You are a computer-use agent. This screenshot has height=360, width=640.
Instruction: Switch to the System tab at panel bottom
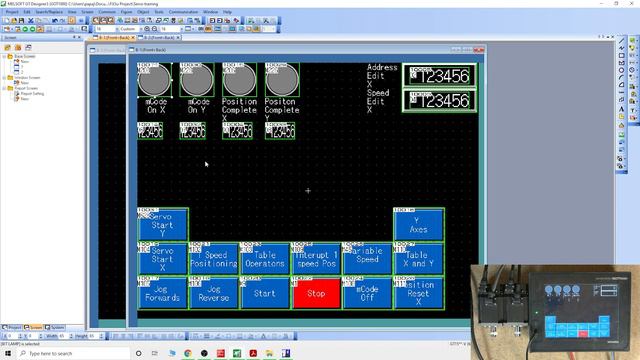coord(55,327)
